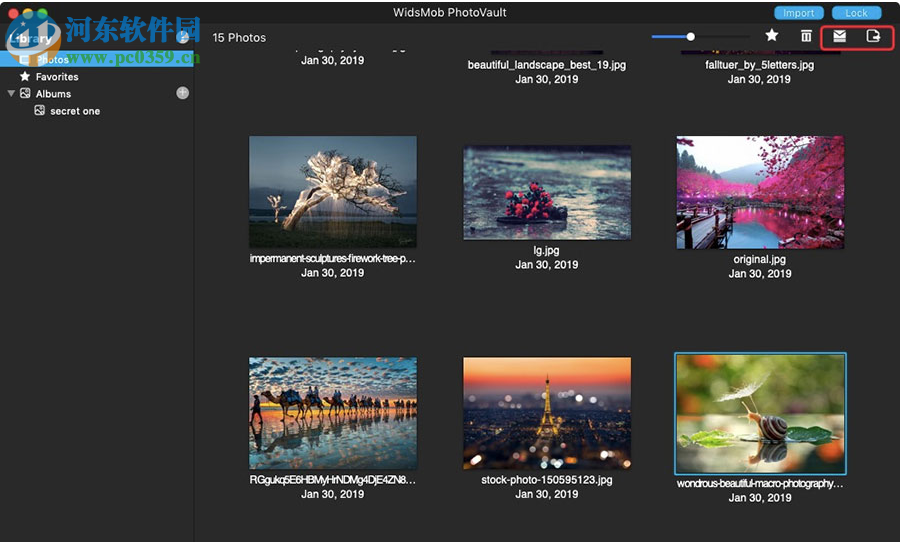Viewport: 902px width, 548px height.
Task: Click the envelope share-by-mail icon
Action: [839, 36]
